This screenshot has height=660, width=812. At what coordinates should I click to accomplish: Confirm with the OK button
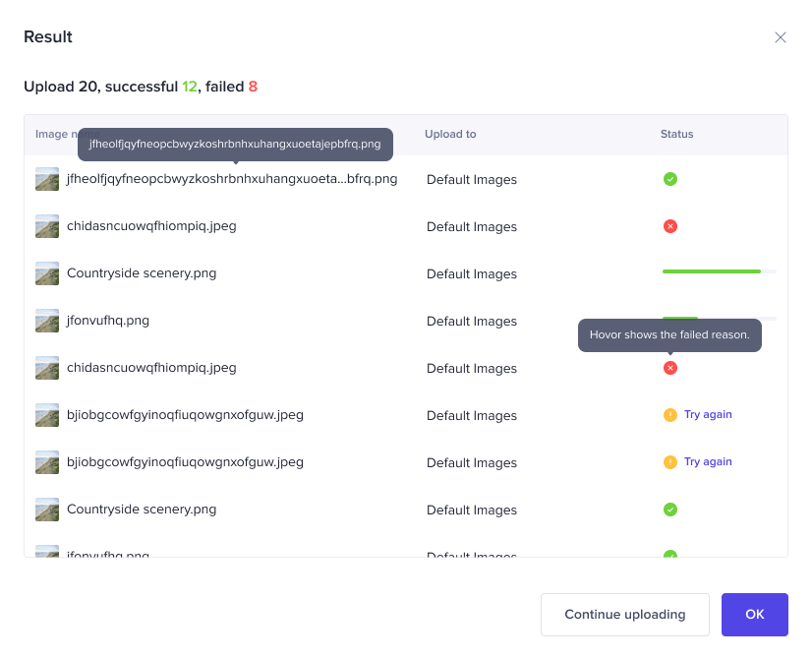754,615
